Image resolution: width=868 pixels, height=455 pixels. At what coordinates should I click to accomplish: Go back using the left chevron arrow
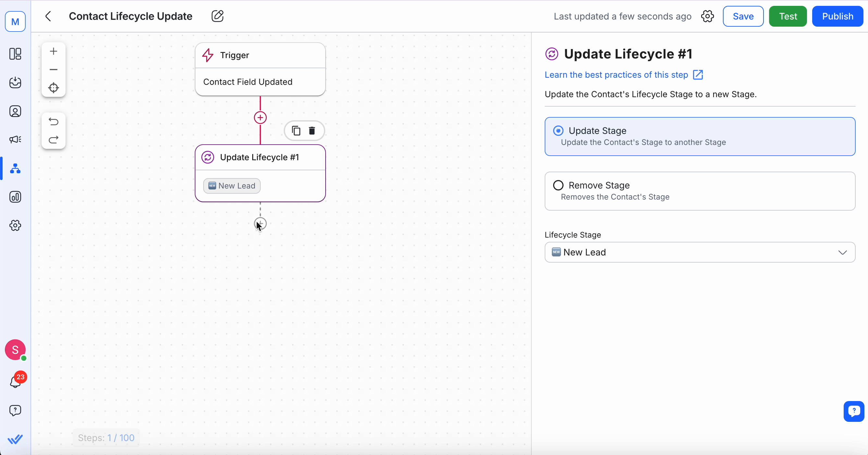click(x=48, y=16)
